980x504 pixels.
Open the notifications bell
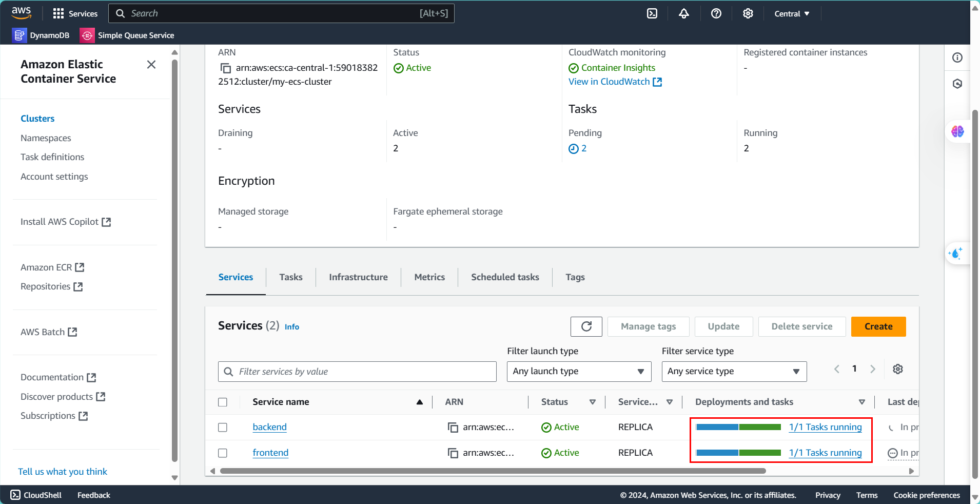coord(684,13)
